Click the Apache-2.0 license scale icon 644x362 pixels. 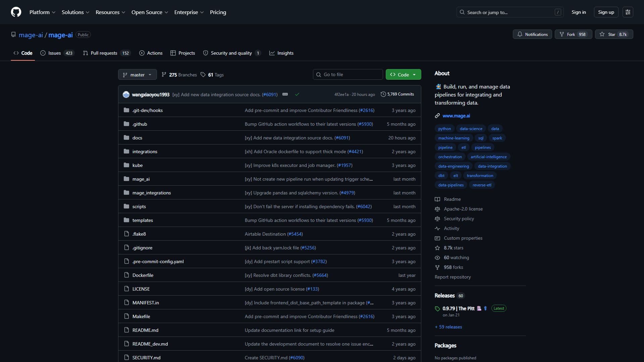437,209
